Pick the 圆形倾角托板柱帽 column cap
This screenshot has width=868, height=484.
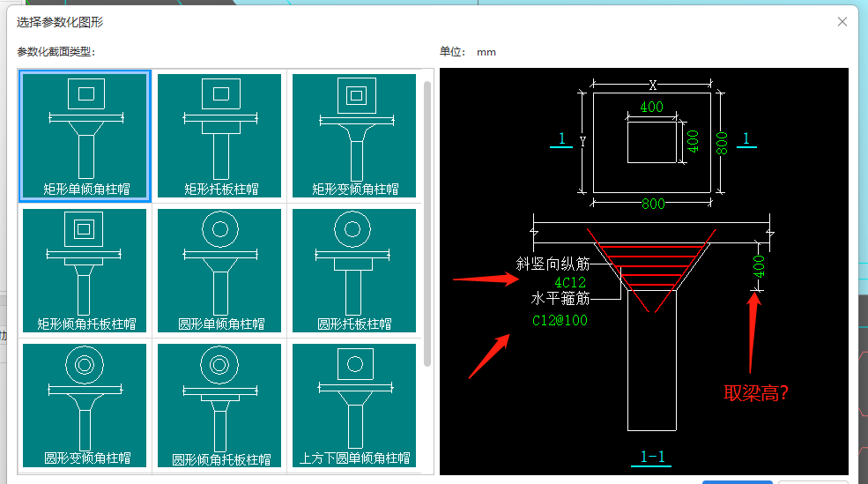(x=219, y=406)
